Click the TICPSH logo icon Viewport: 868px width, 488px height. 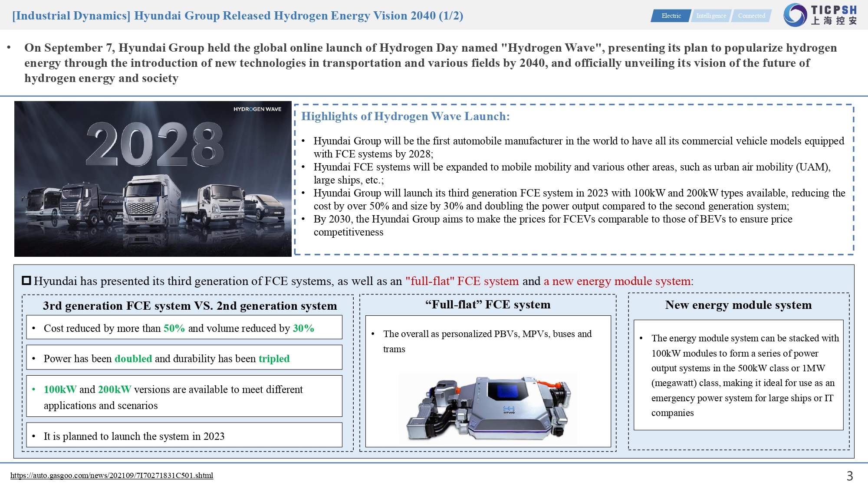click(x=795, y=15)
